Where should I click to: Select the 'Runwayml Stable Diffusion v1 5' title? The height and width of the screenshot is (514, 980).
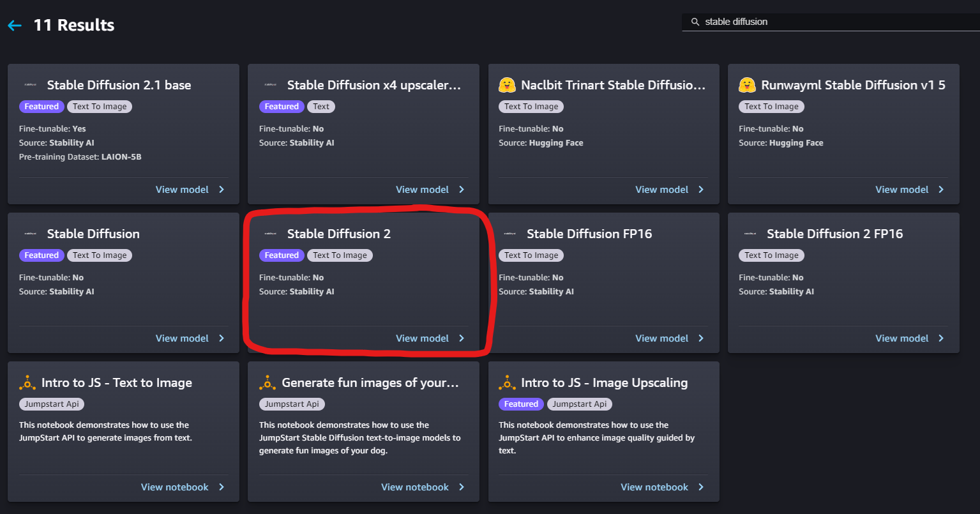854,85
